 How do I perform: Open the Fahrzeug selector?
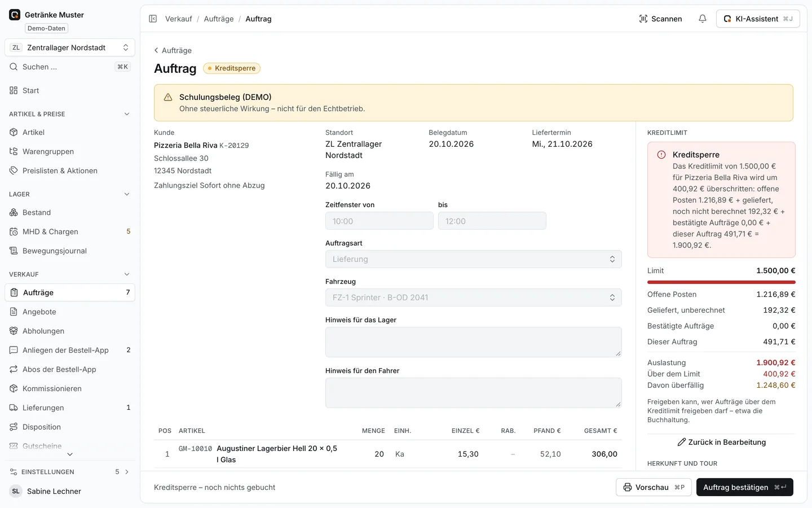pos(473,297)
